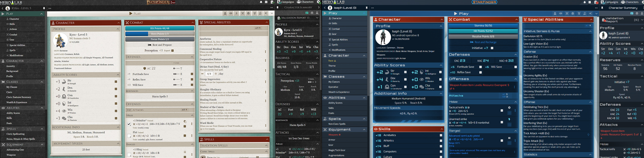Click back arrow beside Kyra - Level 5
The height and width of the screenshot is (158, 644).
click(2, 9)
